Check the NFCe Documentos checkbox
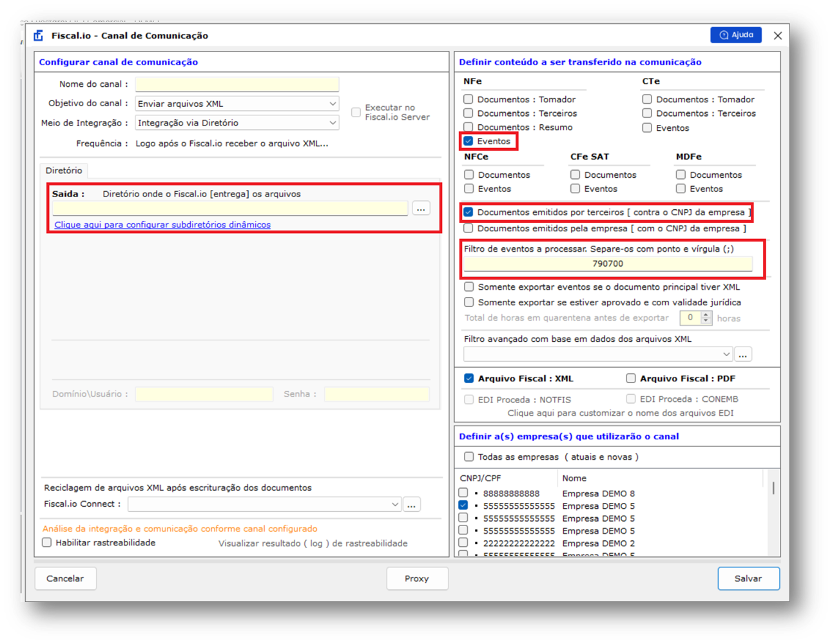Image resolution: width=832 pixels, height=644 pixels. tap(469, 175)
